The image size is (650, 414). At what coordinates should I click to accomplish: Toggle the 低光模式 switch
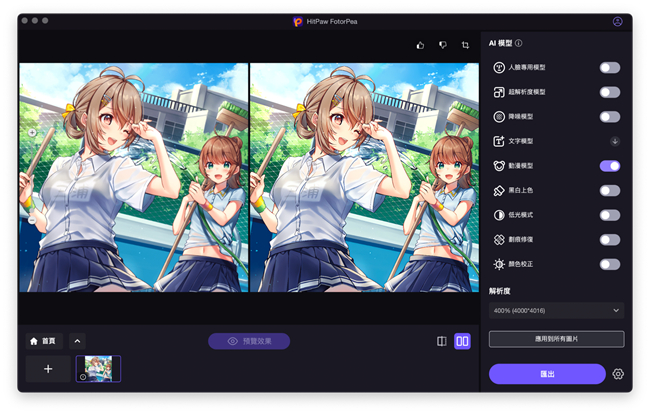[610, 215]
